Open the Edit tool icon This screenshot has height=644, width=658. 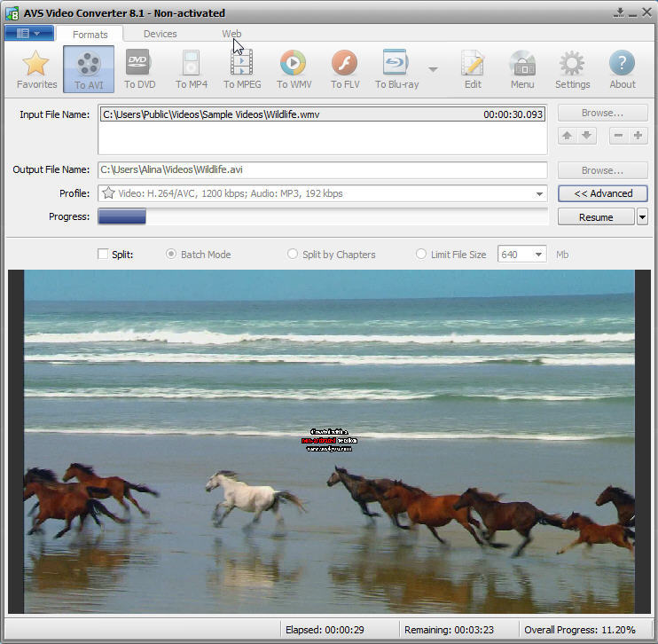click(472, 62)
